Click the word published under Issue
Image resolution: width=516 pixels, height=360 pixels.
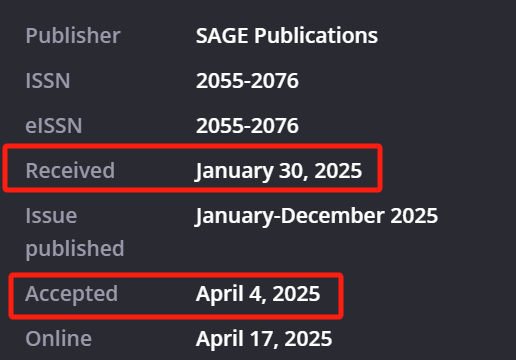pyautogui.click(x=75, y=249)
